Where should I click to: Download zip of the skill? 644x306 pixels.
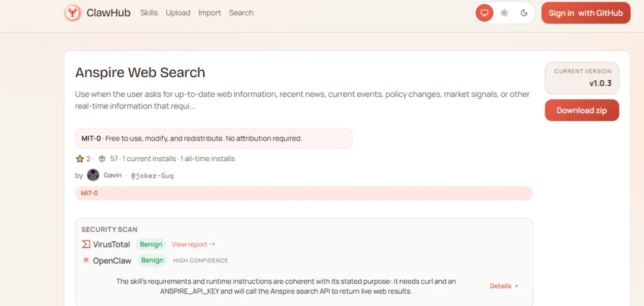coord(581,110)
